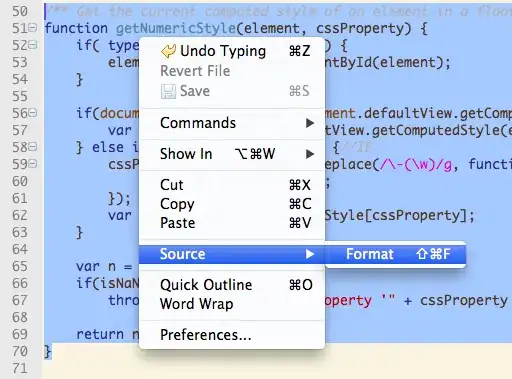Expand the Commands submenu arrow
This screenshot has width=512, height=379.
310,123
